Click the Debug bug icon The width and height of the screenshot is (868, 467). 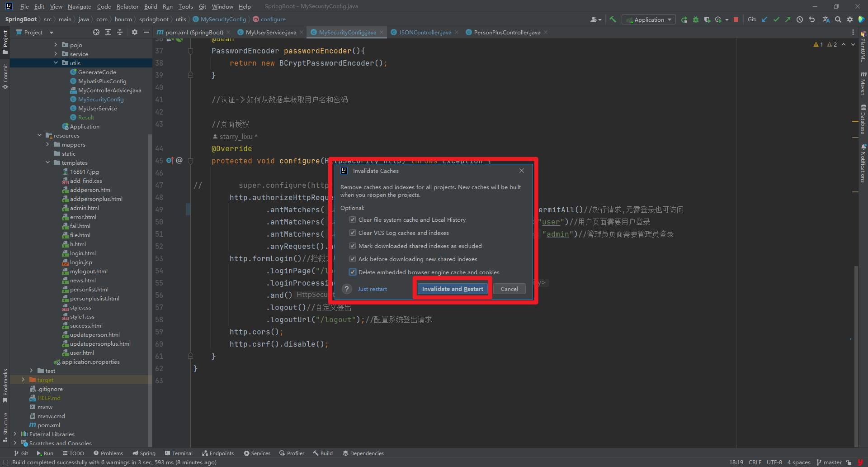696,19
